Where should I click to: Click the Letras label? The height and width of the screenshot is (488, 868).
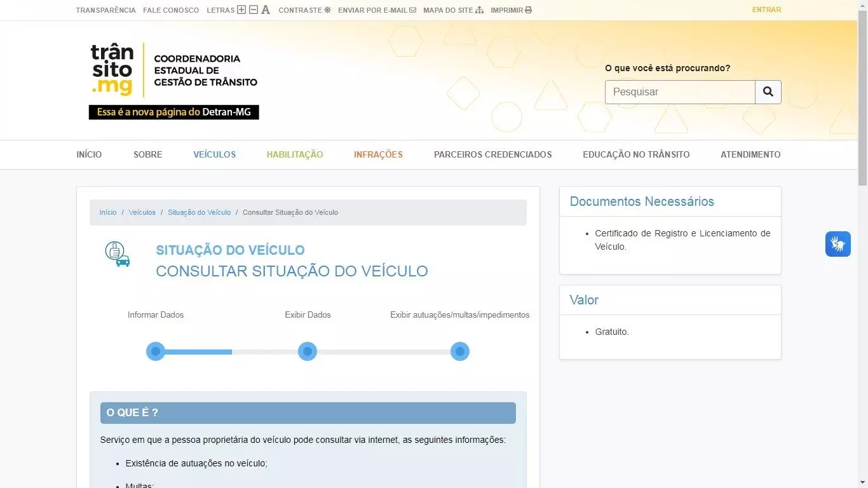click(220, 10)
